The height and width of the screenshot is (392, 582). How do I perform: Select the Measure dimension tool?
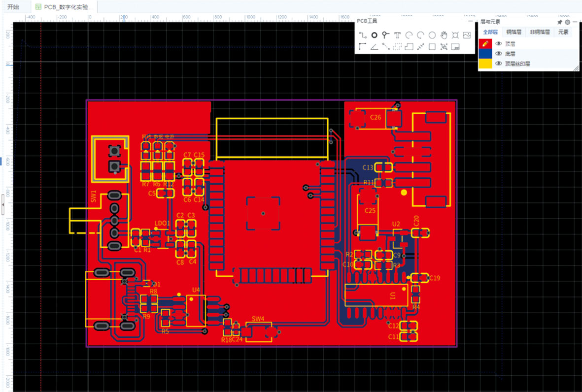pyautogui.click(x=420, y=47)
